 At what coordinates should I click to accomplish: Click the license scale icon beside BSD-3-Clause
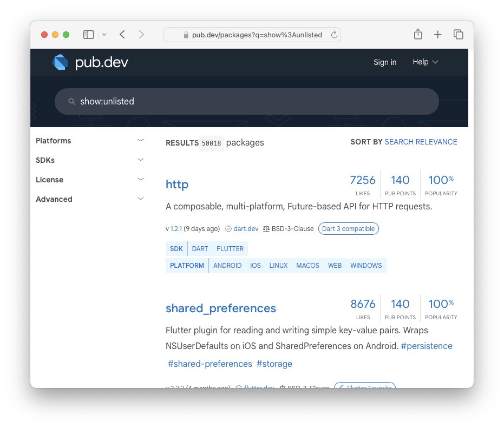pyautogui.click(x=266, y=229)
